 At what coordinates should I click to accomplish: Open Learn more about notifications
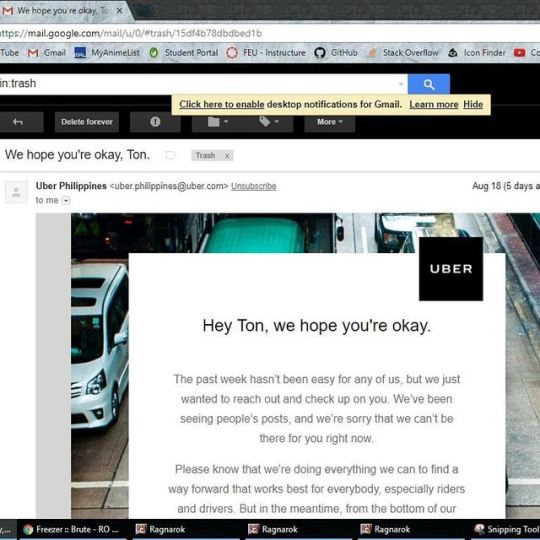[x=434, y=104]
